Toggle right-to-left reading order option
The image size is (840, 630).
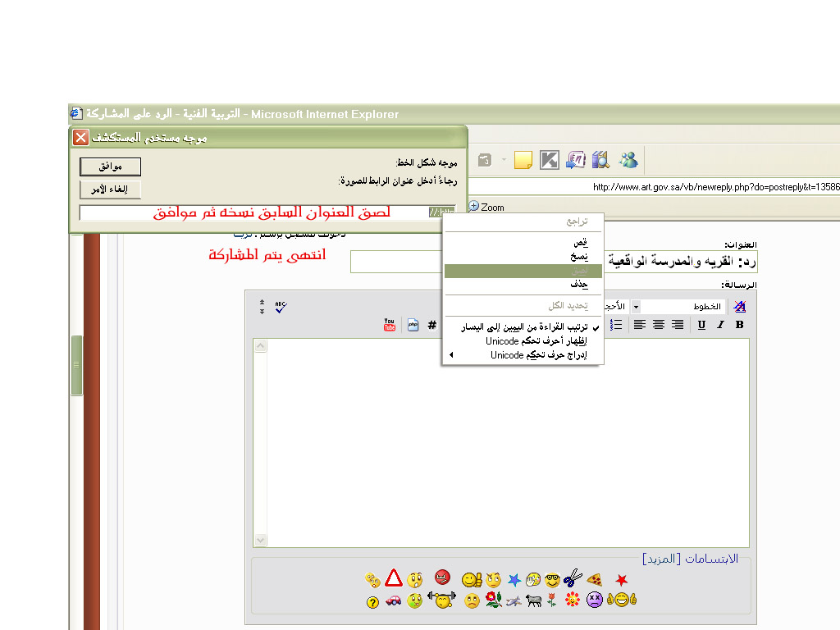528,327
